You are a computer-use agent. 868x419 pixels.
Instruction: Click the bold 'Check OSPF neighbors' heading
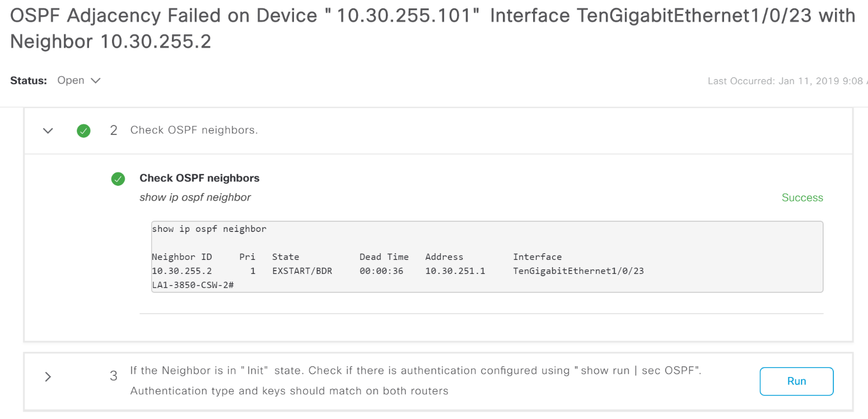[199, 179]
